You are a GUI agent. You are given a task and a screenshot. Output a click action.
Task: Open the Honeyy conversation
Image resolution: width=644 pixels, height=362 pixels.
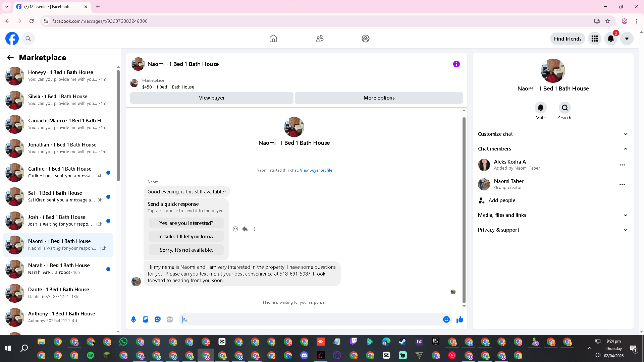(x=58, y=76)
